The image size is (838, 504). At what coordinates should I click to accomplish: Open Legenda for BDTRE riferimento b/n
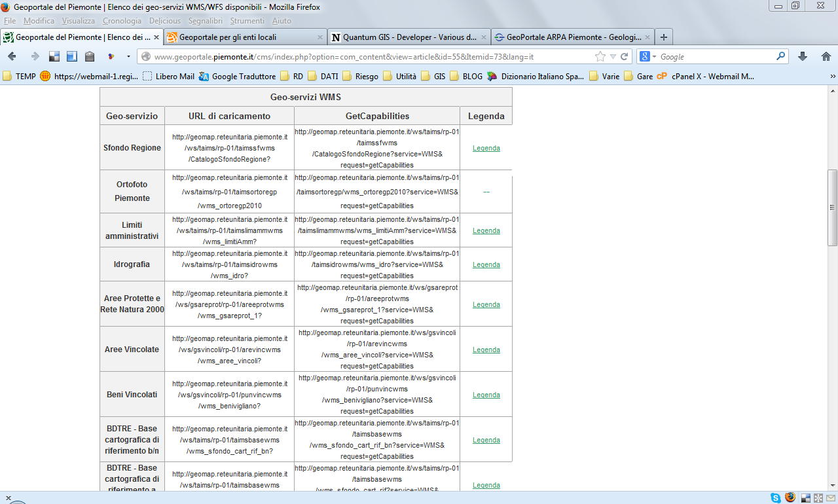pyautogui.click(x=486, y=440)
